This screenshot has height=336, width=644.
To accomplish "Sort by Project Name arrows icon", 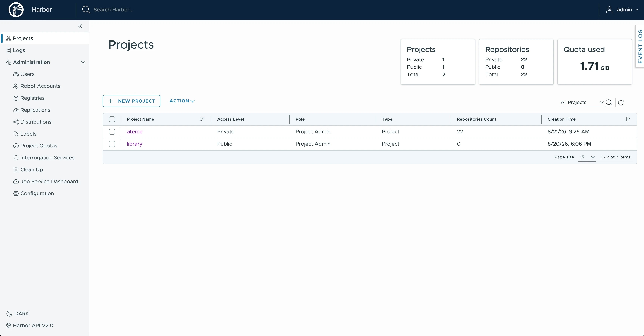I will pos(202,119).
